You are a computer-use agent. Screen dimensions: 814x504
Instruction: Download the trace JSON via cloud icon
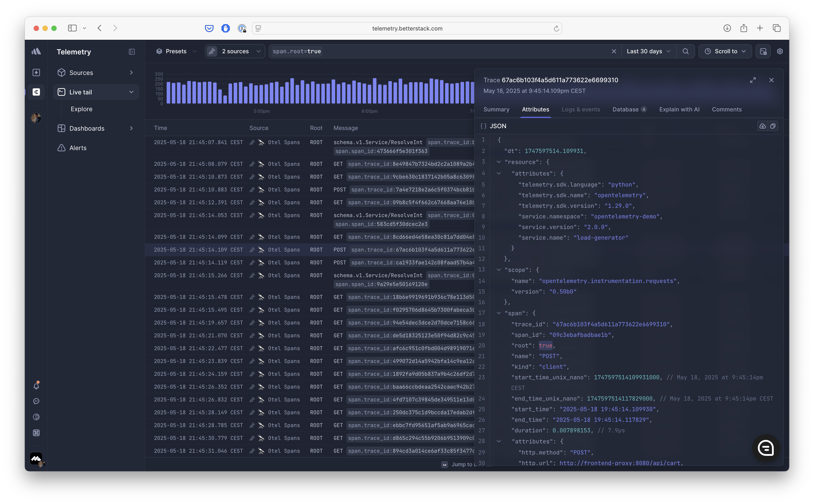click(763, 126)
